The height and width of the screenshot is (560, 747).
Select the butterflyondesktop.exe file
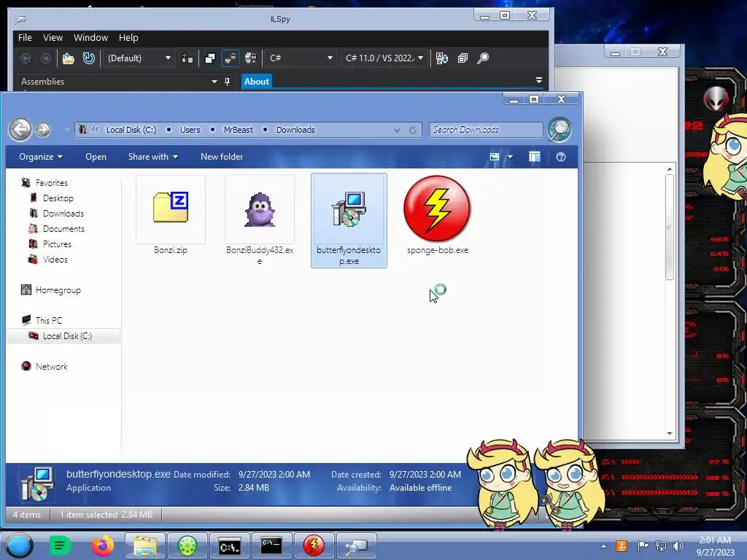pyautogui.click(x=349, y=220)
